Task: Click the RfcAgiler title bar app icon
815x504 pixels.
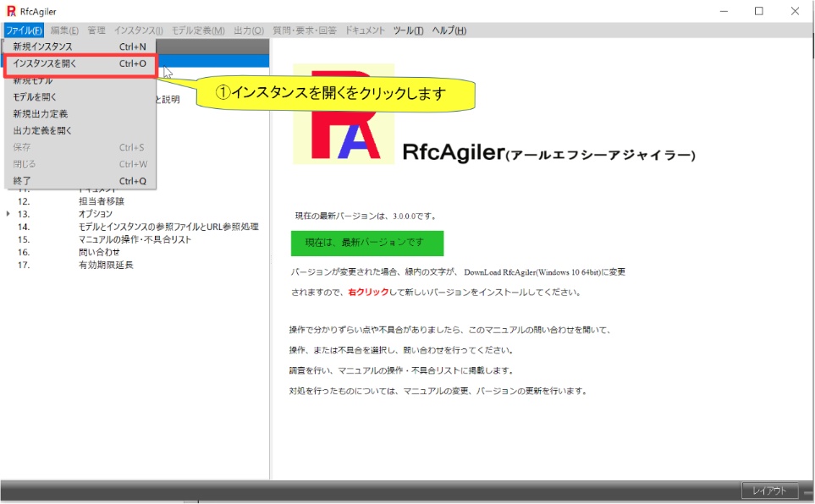Action: pyautogui.click(x=11, y=11)
